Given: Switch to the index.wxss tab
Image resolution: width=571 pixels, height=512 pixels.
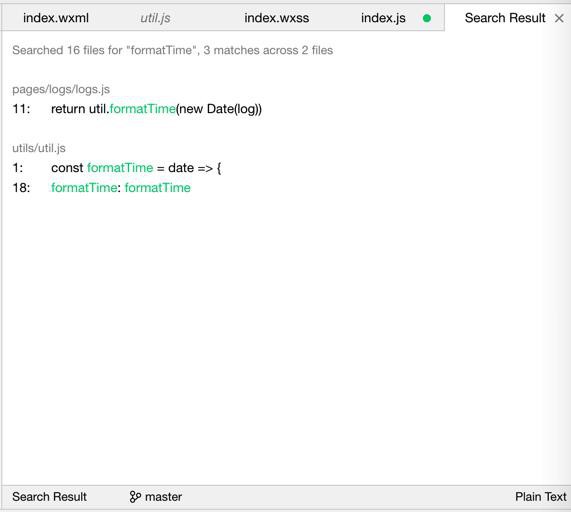Looking at the screenshot, I should pos(277,18).
